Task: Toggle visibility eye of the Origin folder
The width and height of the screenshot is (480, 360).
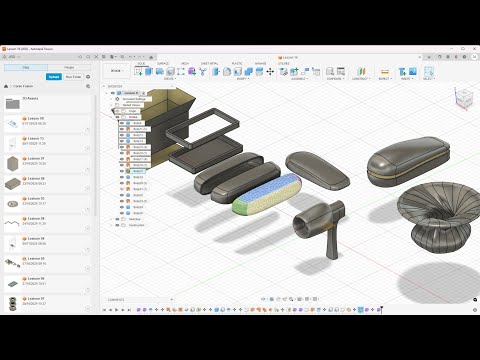Action: (x=117, y=111)
